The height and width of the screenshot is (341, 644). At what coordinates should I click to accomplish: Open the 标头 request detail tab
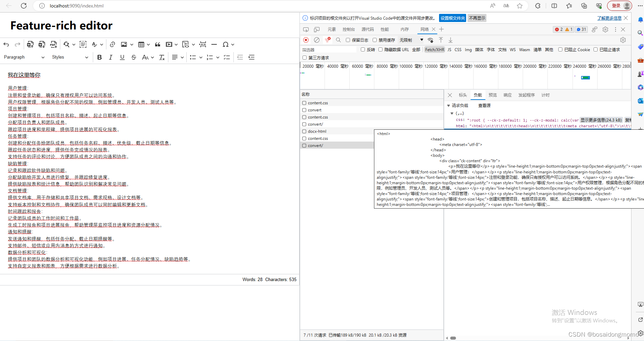pyautogui.click(x=463, y=95)
